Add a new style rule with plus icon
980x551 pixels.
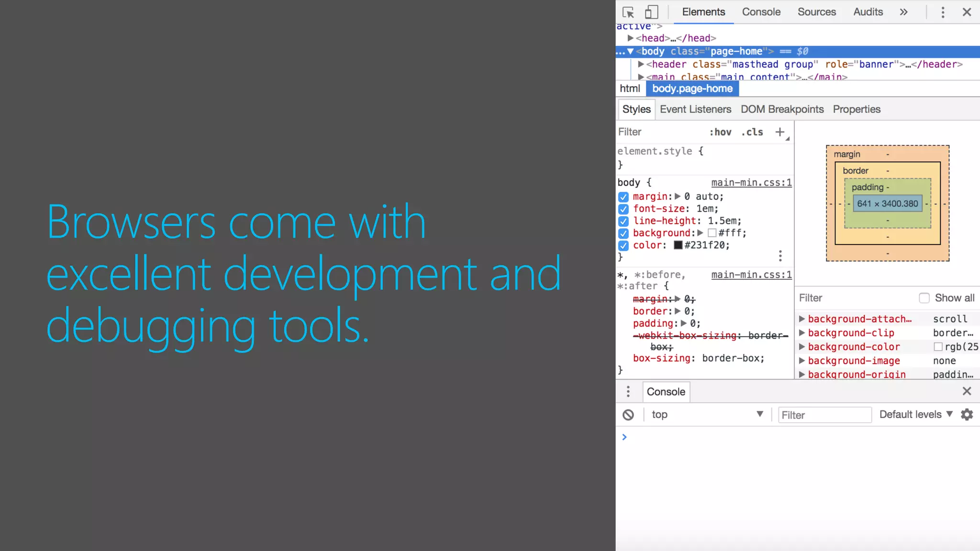pos(780,132)
